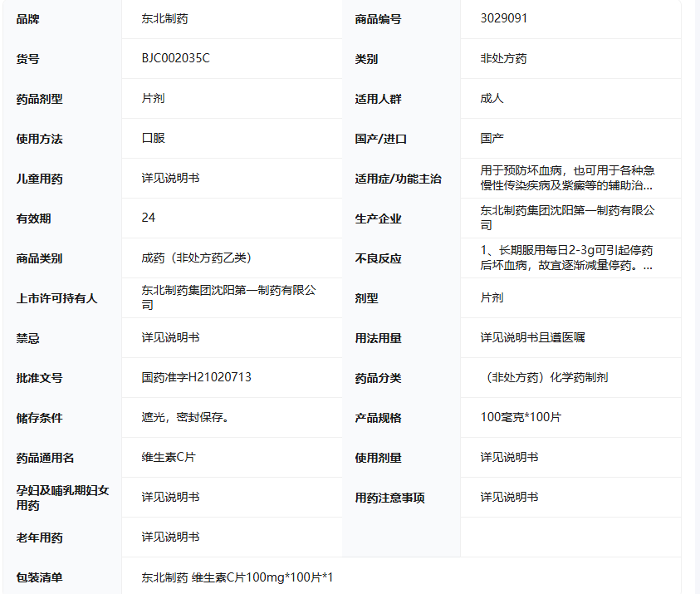The height and width of the screenshot is (594, 700).
Task: Select the product code 3029091
Action: pyautogui.click(x=503, y=18)
